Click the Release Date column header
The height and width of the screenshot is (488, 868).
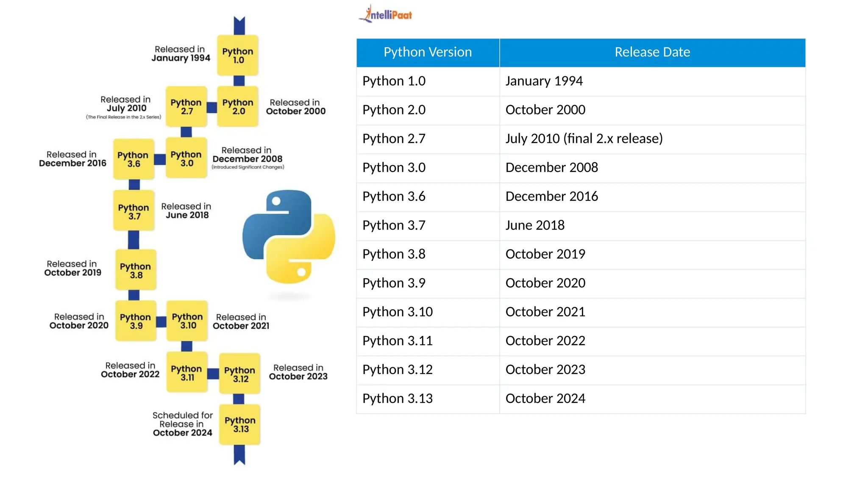652,52
